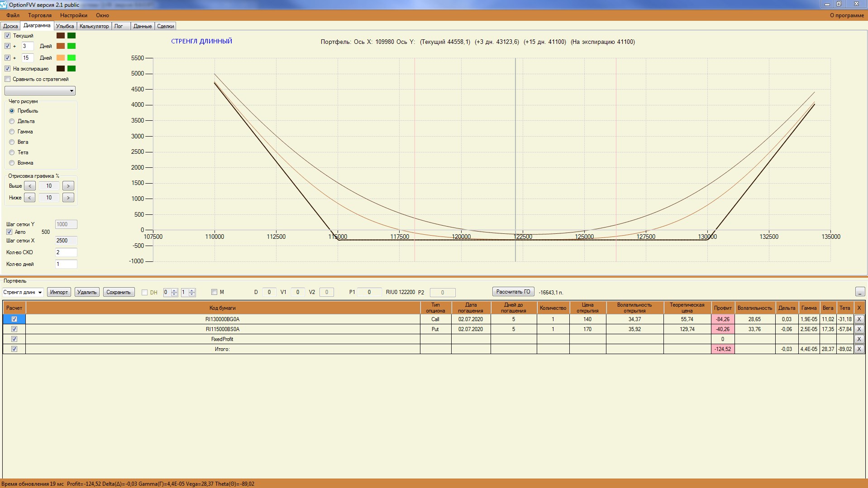The image size is (868, 488).
Task: Select the Гамма radio option
Action: point(12,132)
